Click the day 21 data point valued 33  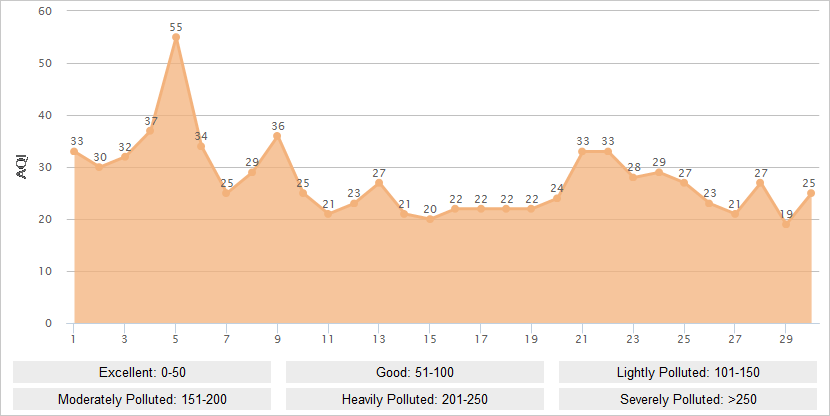582,151
